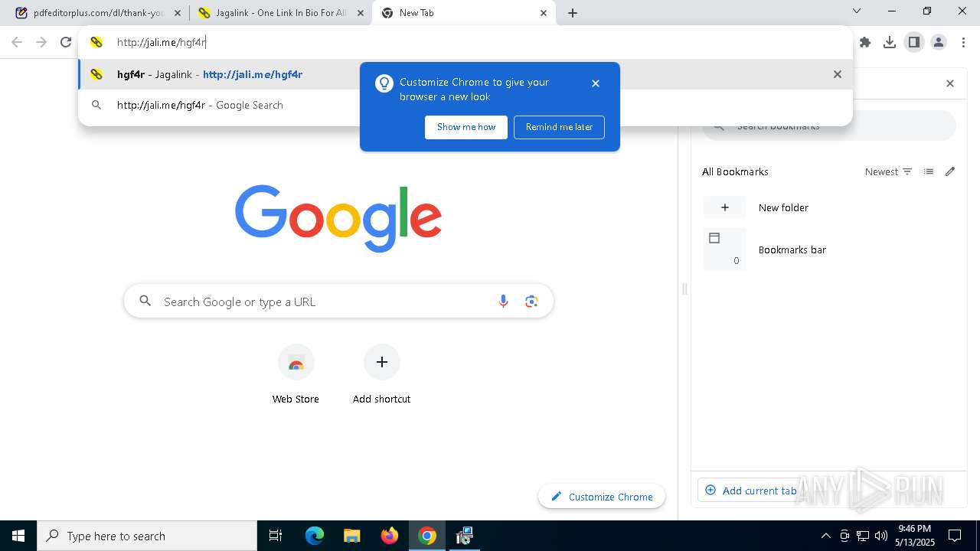Click the taskbar search box
Screen dimensions: 980x551
point(147,536)
